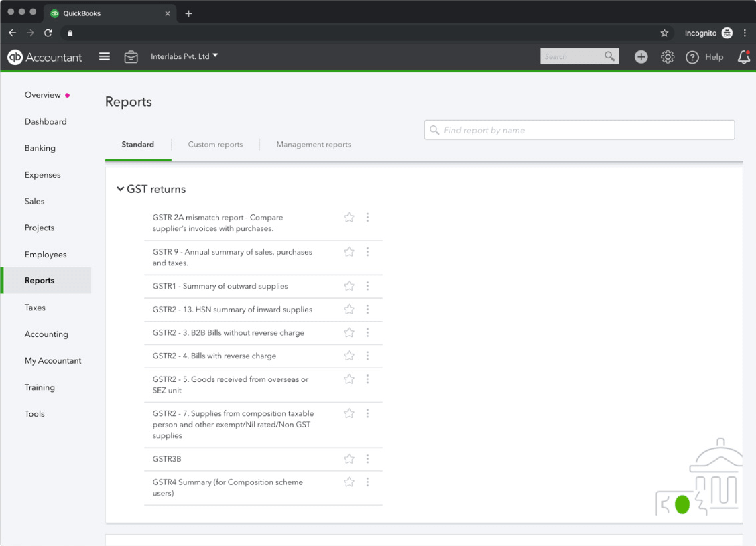Open more options for GSTR1 report
The height and width of the screenshot is (546, 756).
tap(367, 286)
